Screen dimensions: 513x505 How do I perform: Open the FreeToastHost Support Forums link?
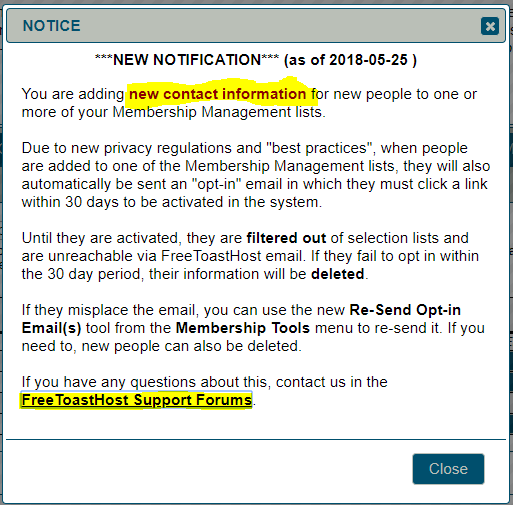click(x=137, y=400)
